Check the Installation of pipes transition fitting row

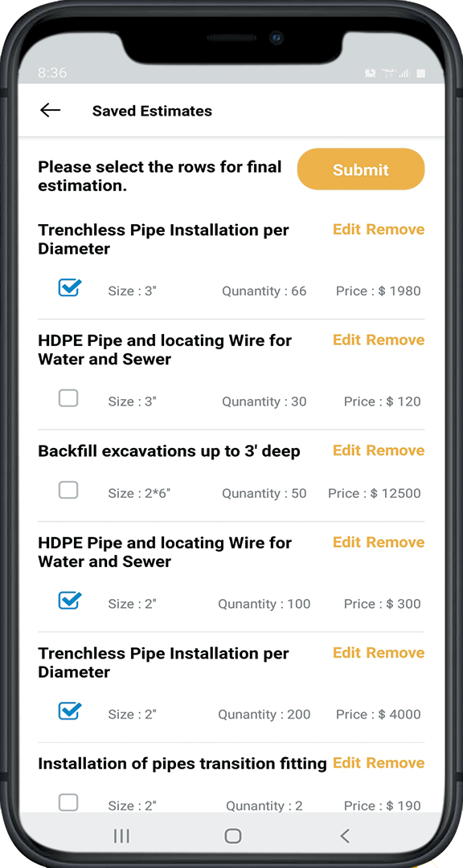click(69, 802)
